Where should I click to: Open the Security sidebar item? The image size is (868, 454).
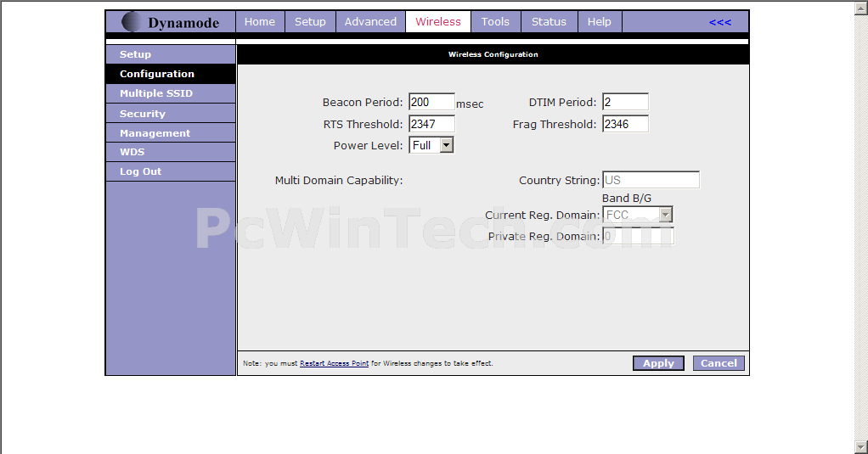(x=171, y=114)
